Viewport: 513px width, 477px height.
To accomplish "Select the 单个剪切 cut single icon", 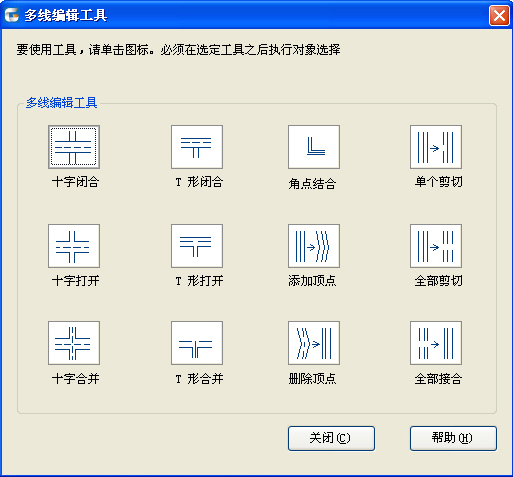I will pyautogui.click(x=436, y=147).
